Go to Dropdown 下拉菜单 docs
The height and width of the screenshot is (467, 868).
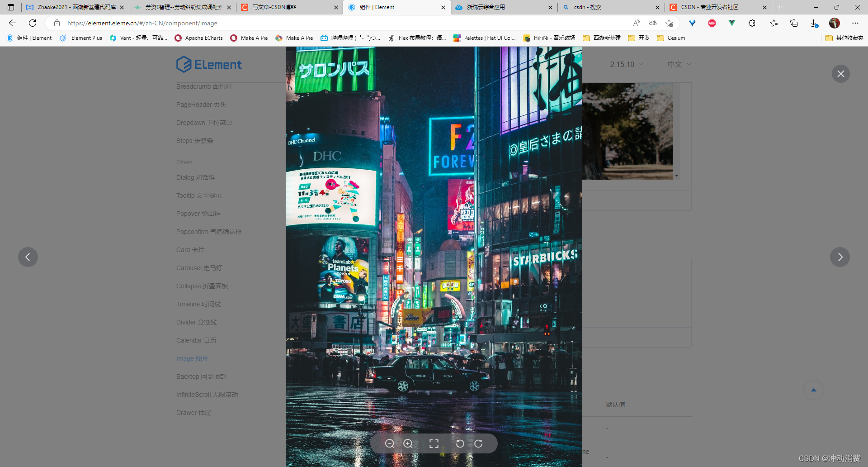204,123
